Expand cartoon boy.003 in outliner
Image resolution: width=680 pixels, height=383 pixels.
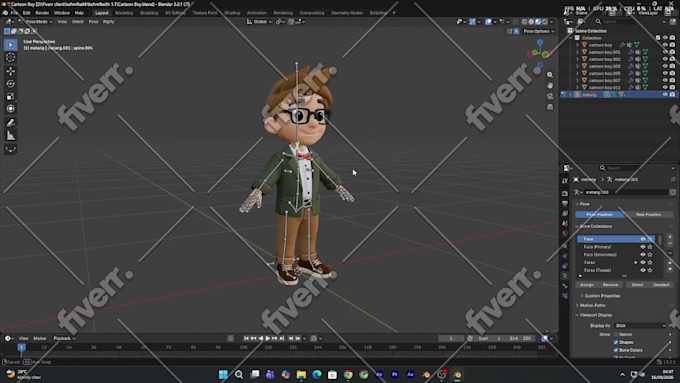pos(577,66)
